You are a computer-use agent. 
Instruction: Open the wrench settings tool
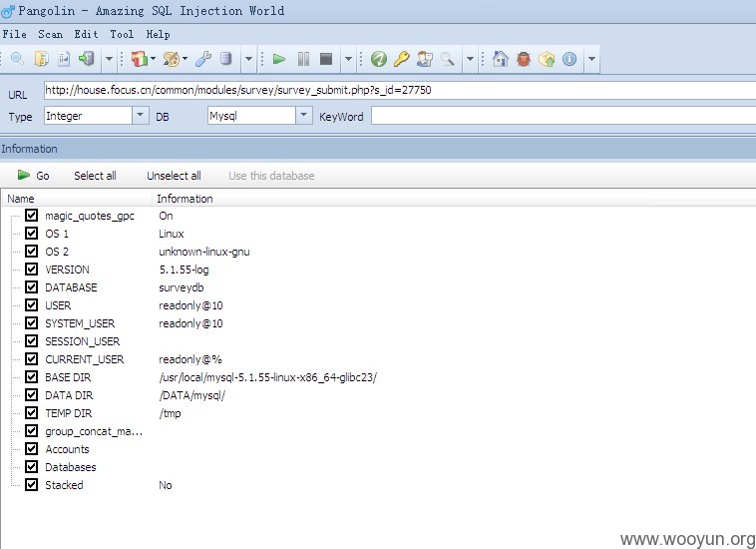point(203,59)
